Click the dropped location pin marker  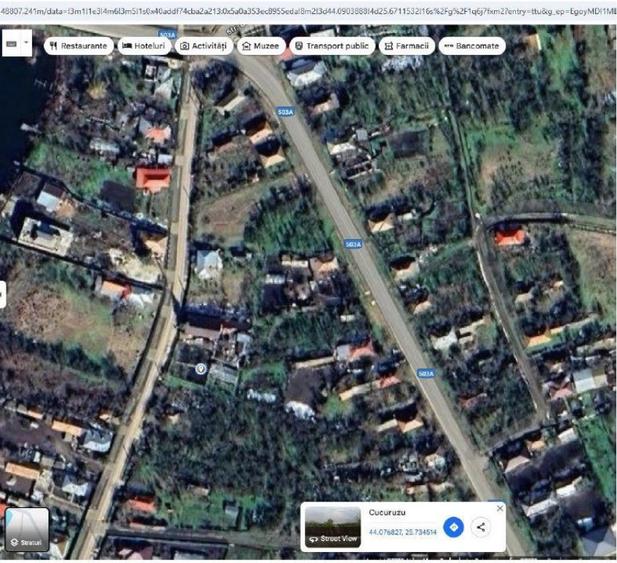click(x=201, y=369)
